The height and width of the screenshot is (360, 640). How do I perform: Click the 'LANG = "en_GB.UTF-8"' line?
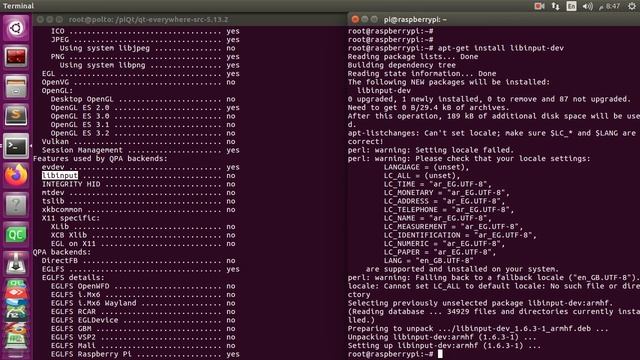[x=429, y=260]
